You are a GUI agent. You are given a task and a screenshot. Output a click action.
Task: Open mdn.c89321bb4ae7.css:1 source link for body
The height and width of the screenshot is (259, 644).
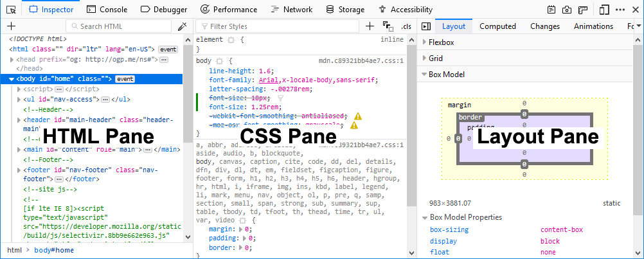point(361,60)
